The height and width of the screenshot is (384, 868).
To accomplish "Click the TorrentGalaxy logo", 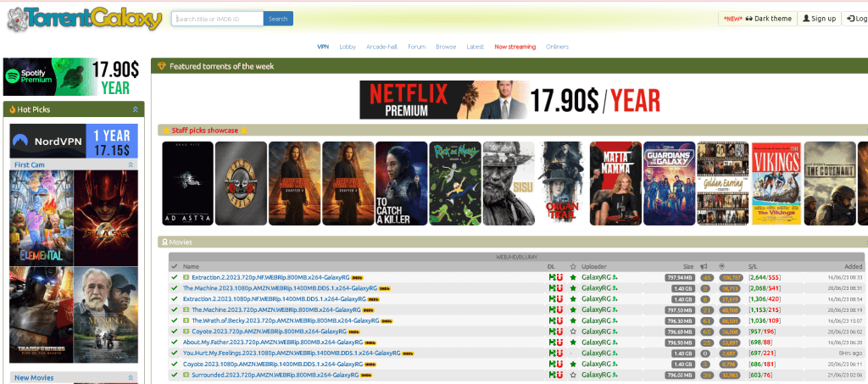I will click(83, 18).
